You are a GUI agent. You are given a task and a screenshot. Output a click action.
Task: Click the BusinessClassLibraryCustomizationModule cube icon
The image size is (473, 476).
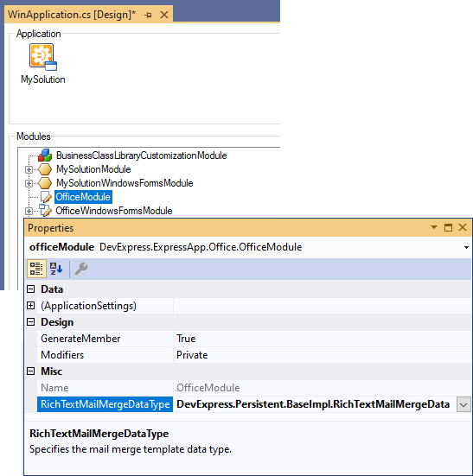click(45, 155)
